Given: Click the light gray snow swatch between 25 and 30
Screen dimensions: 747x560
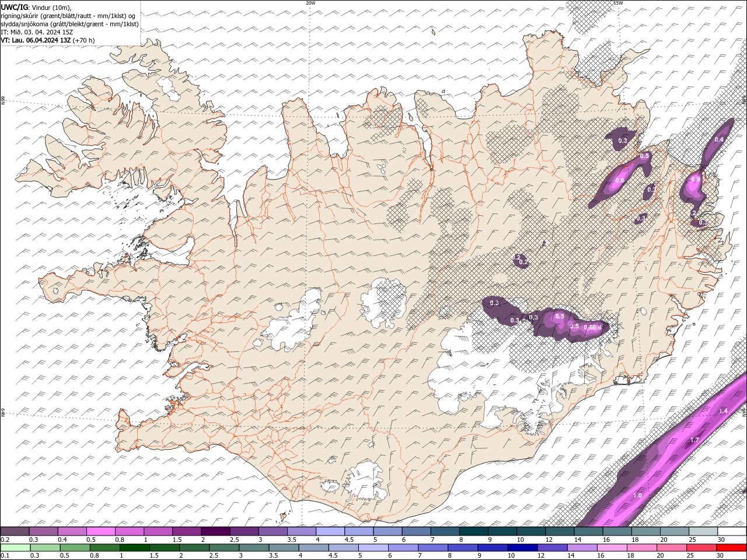Looking at the screenshot, I should (x=703, y=531).
